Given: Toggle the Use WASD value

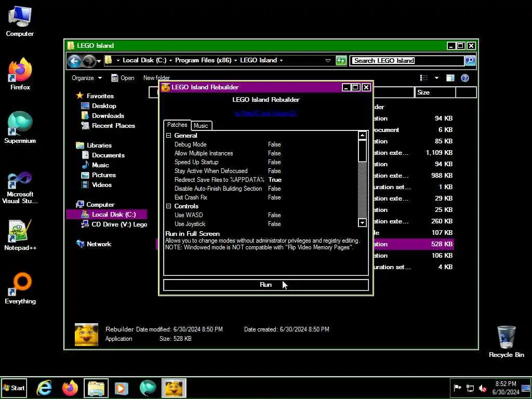Looking at the screenshot, I should pos(274,215).
